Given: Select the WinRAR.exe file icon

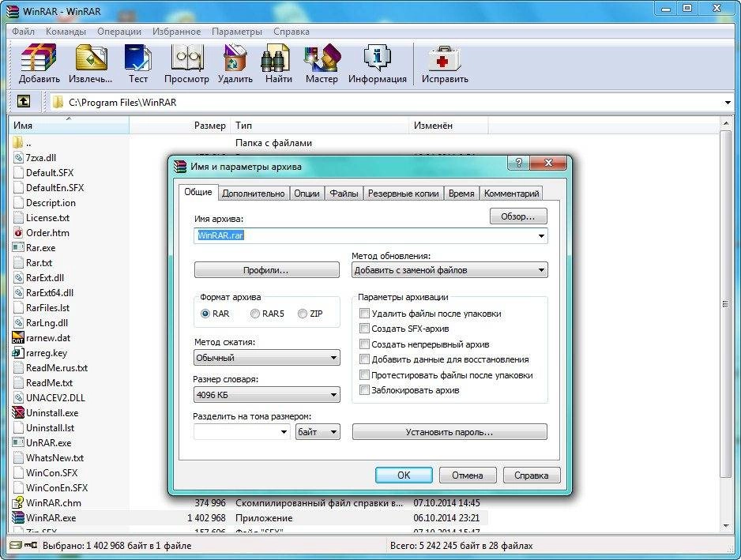Looking at the screenshot, I should pyautogui.click(x=18, y=517).
